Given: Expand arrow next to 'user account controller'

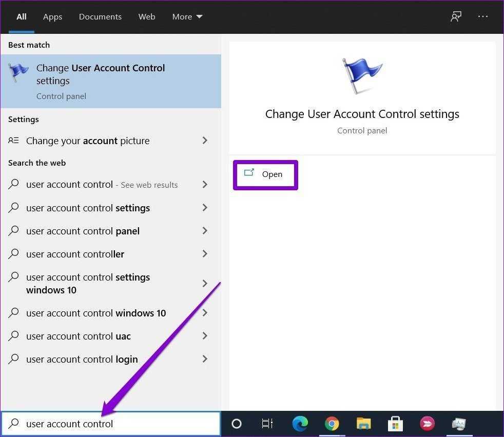Looking at the screenshot, I should (205, 254).
